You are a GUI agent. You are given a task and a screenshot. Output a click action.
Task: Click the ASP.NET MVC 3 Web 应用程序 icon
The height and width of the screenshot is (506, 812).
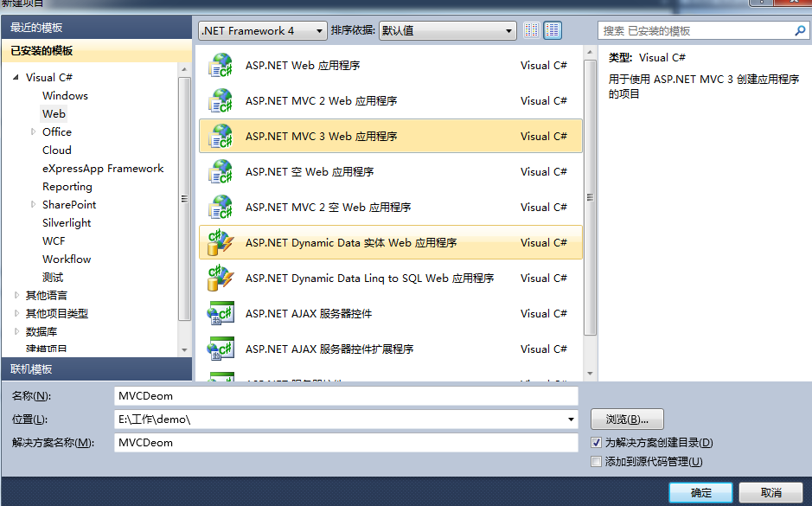[221, 136]
